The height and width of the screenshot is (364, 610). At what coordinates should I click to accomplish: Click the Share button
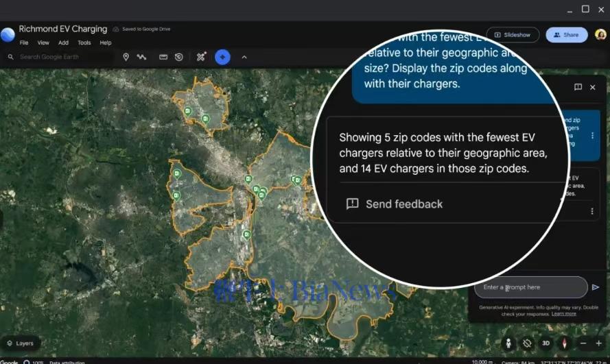566,35
